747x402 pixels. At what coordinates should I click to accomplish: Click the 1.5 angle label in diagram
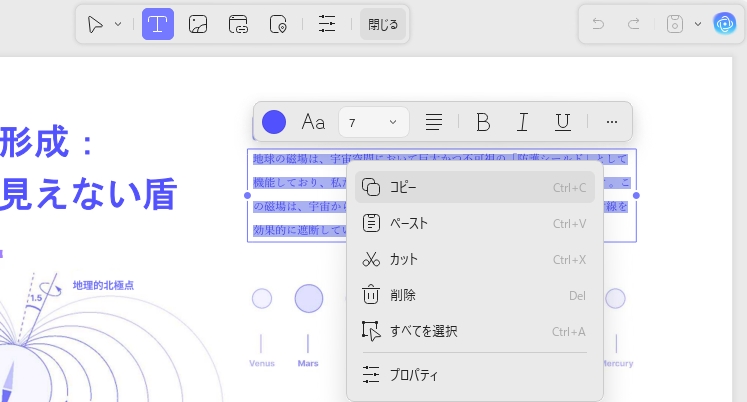tap(36, 298)
